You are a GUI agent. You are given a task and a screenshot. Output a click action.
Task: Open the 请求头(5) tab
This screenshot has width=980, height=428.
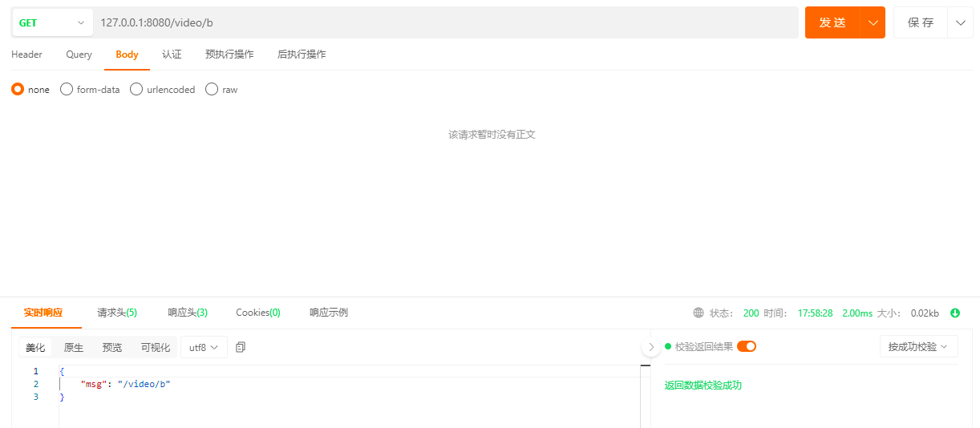117,313
